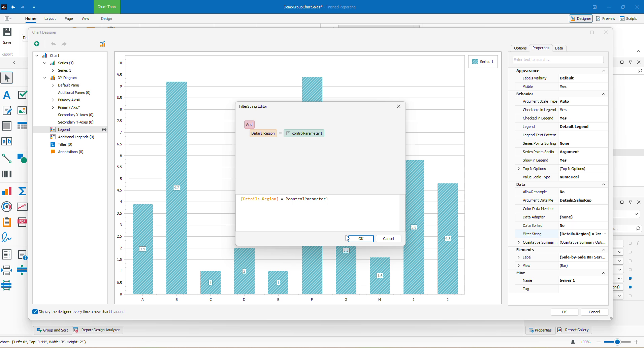
Task: Select the Chart control in the toolbox
Action: 7,191
